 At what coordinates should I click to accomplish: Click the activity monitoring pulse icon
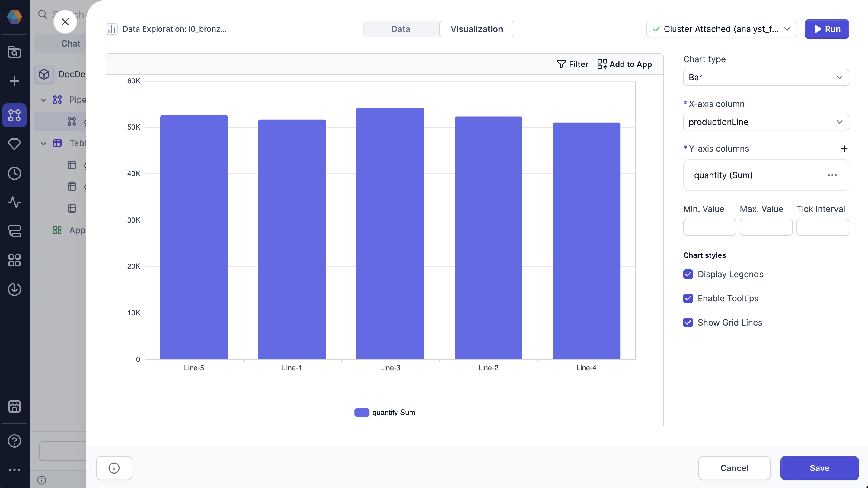[x=14, y=202]
